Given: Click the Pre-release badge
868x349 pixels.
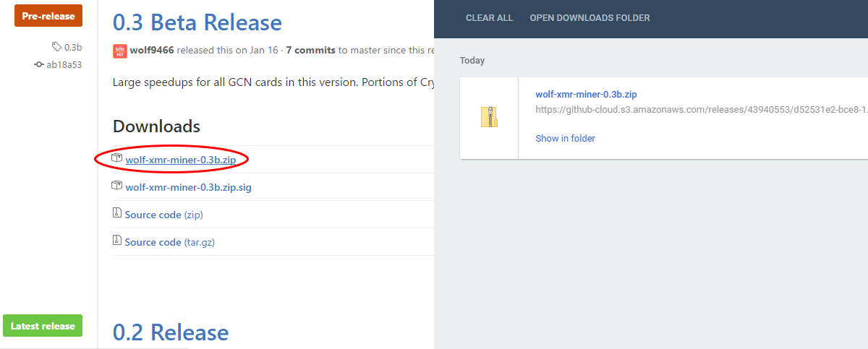Looking at the screenshot, I should coord(48,16).
